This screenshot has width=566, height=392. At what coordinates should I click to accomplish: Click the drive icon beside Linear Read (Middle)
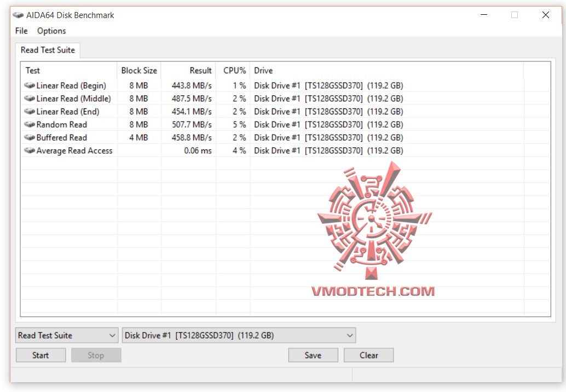29,99
